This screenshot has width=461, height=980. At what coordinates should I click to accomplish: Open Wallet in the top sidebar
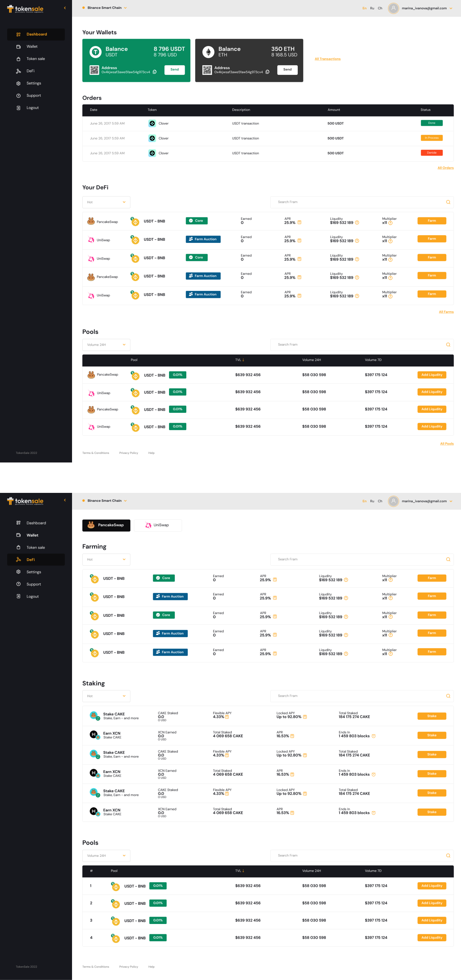pos(32,46)
